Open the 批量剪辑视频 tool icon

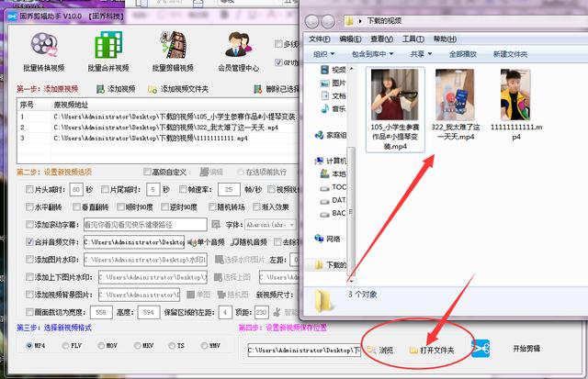tap(174, 45)
